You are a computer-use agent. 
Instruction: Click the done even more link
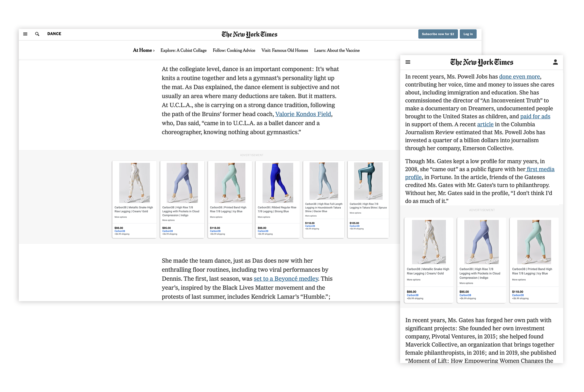point(519,76)
